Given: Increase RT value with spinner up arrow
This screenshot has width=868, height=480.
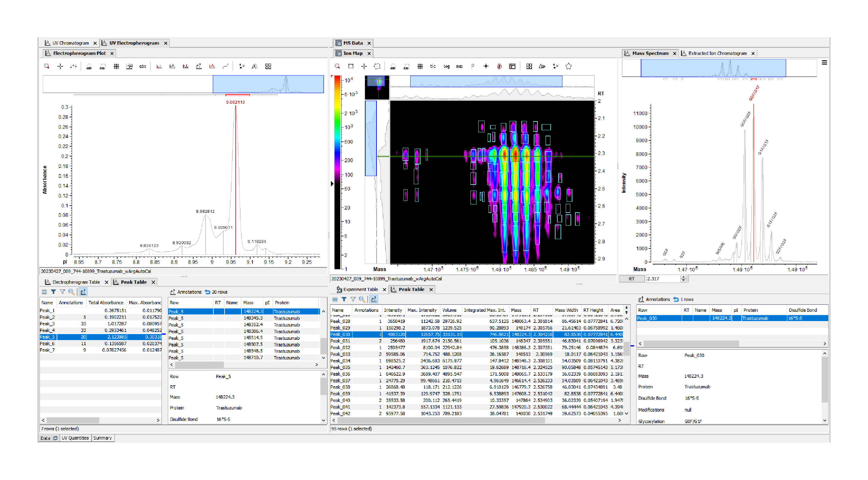Looking at the screenshot, I should pyautogui.click(x=683, y=277).
